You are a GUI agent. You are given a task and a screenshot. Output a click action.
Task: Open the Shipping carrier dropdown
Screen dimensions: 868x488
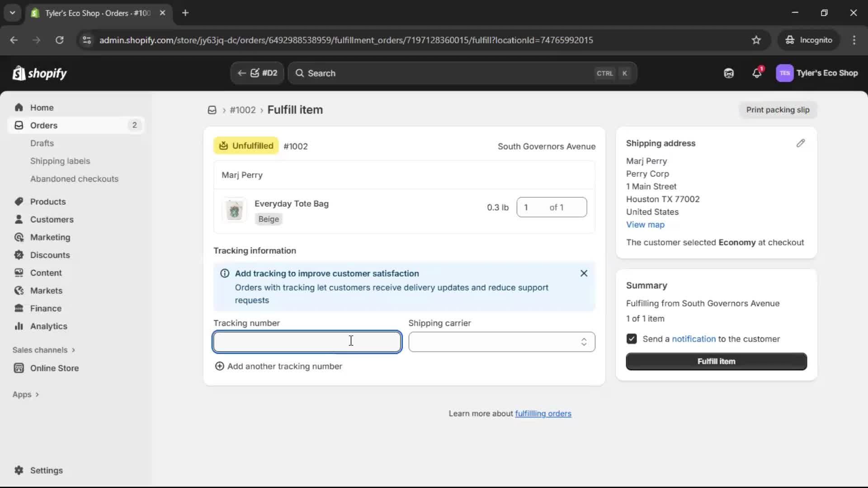click(x=501, y=342)
